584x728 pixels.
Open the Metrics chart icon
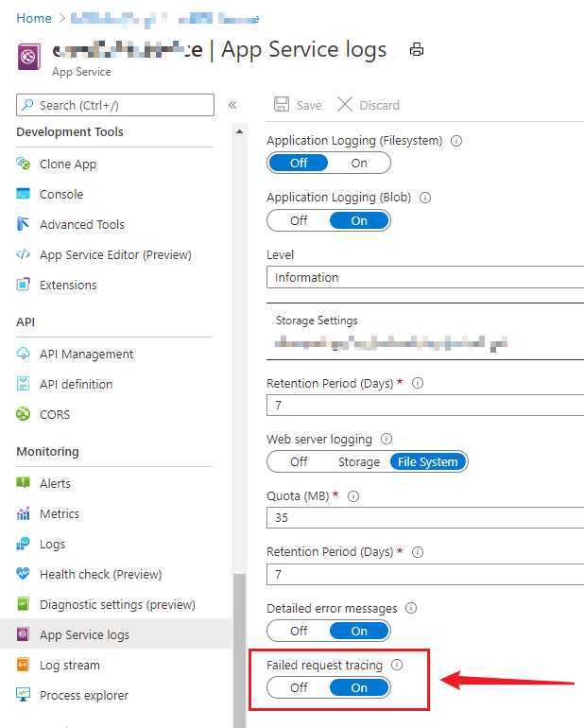(24, 513)
